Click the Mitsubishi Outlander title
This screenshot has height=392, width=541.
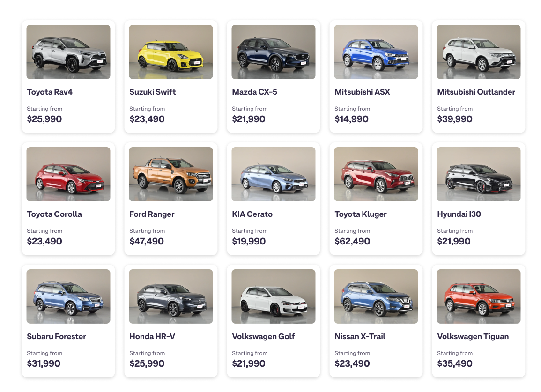click(x=476, y=92)
